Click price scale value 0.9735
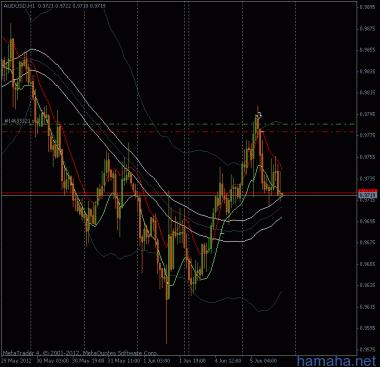 point(366,178)
